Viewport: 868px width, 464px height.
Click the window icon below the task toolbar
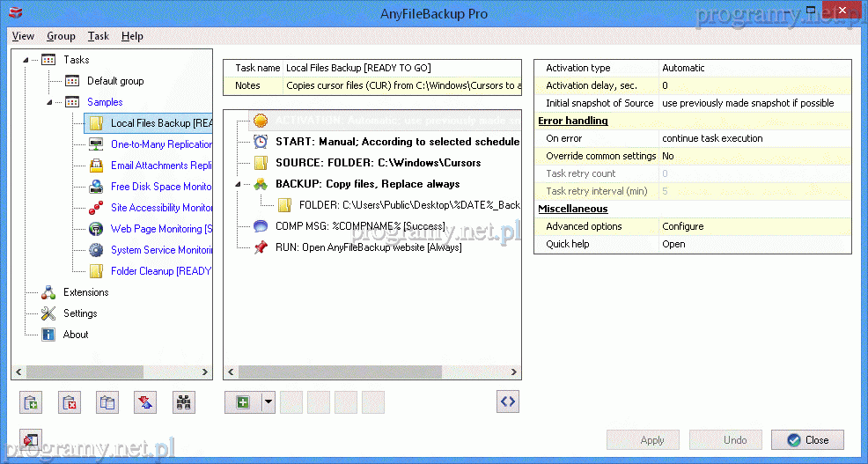pos(31,439)
